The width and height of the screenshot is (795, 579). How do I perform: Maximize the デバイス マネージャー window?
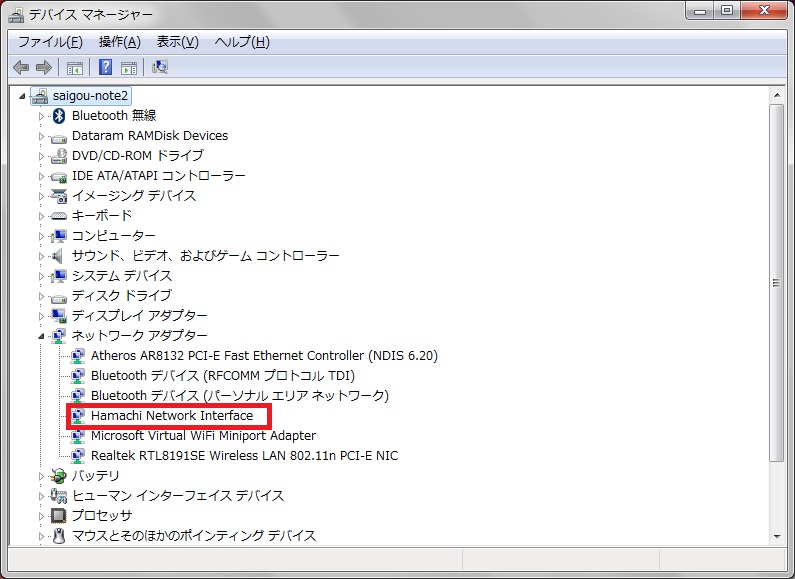(x=727, y=10)
